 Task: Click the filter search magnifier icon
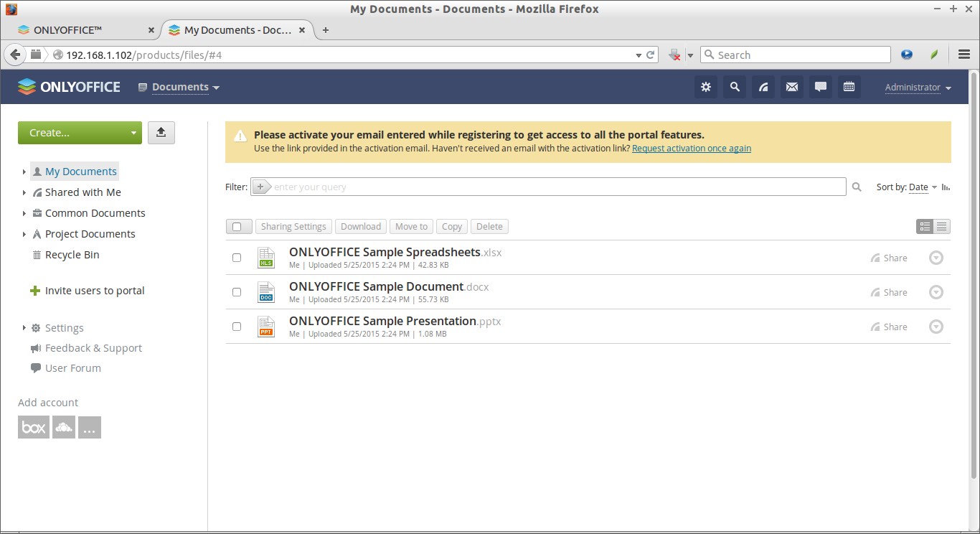[857, 187]
